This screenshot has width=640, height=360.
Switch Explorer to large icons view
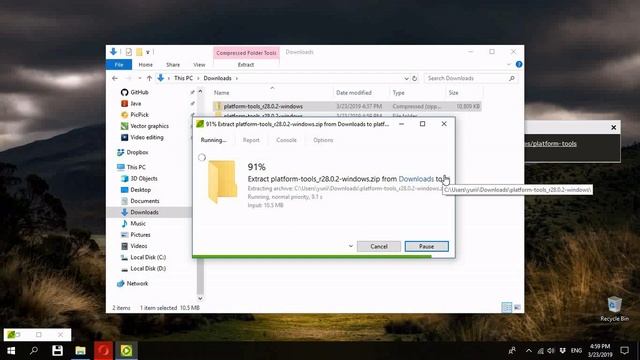[x=517, y=307]
